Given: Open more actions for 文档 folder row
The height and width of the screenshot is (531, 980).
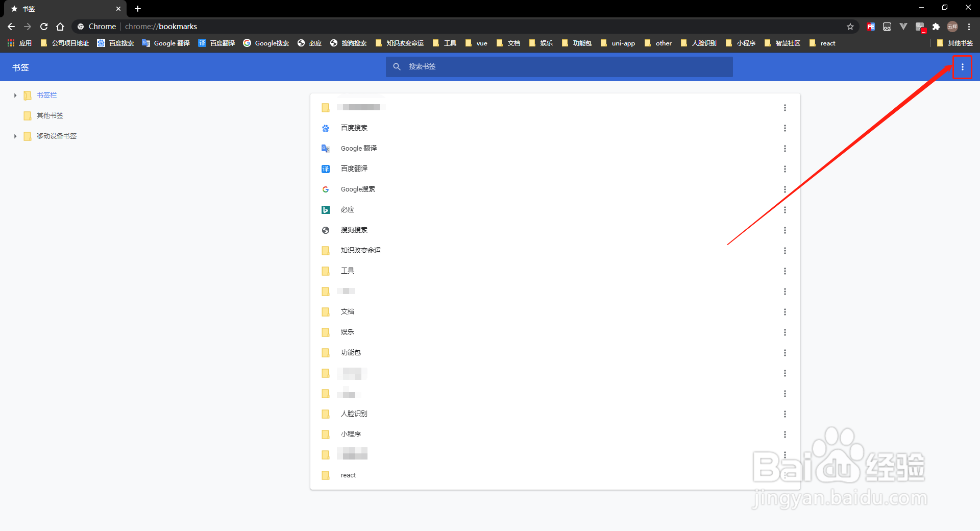Looking at the screenshot, I should [x=785, y=312].
